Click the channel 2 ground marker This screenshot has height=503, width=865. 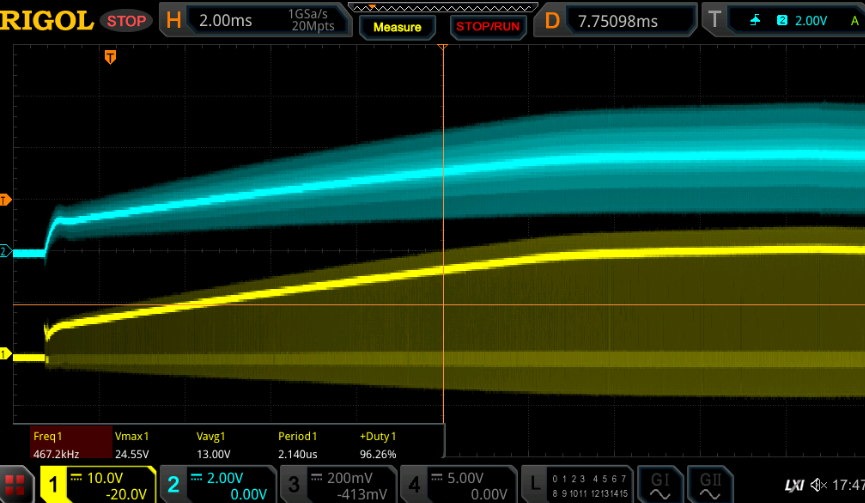click(5, 252)
